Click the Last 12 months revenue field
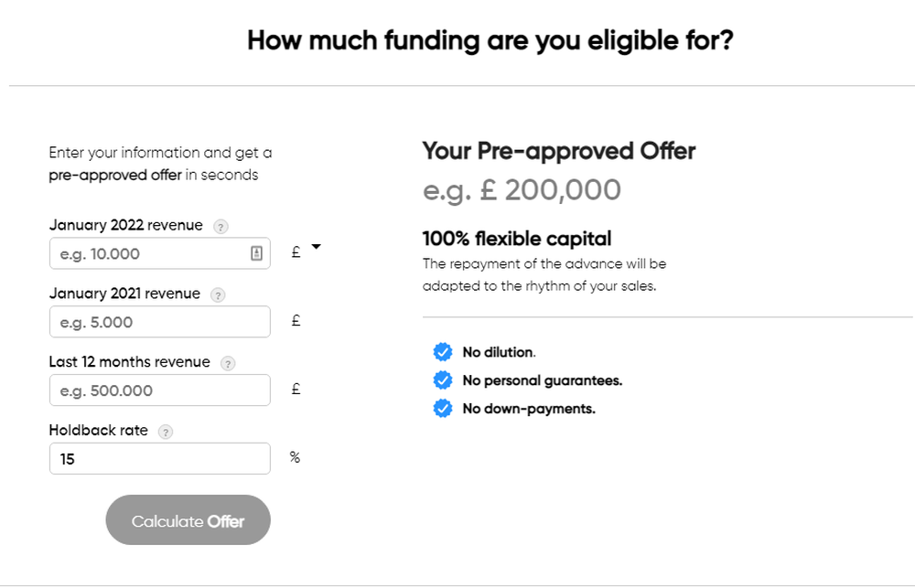Image resolution: width=915 pixels, height=588 pixels. (160, 390)
